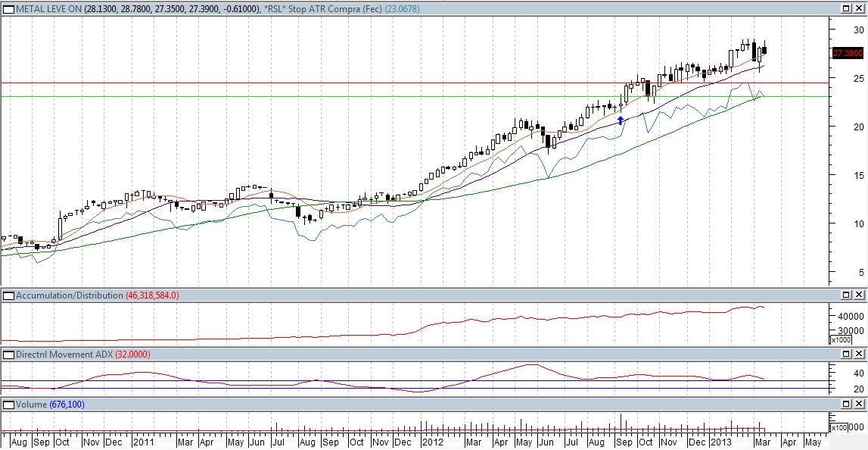This screenshot has height=450, width=868.
Task: Close the Accumulation/Distribution pane
Action: point(859,295)
